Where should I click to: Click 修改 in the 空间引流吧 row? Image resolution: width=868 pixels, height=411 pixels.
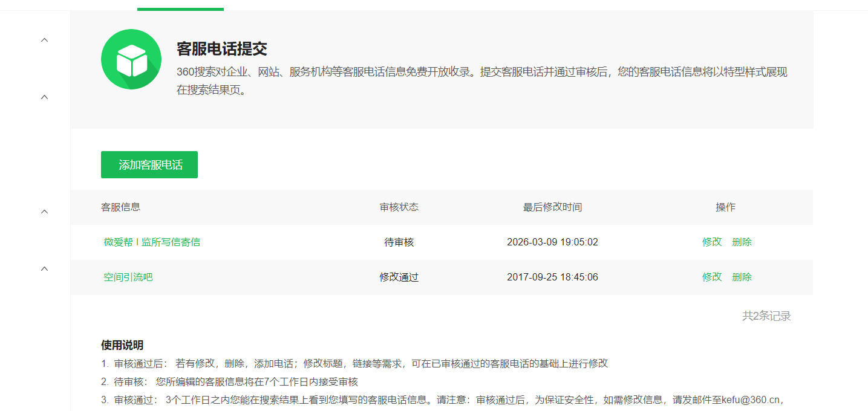click(712, 277)
